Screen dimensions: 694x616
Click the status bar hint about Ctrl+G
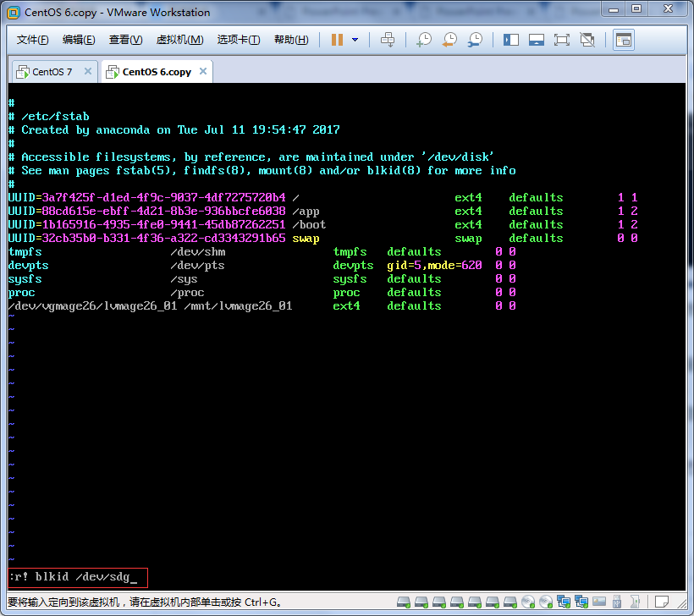point(144,602)
